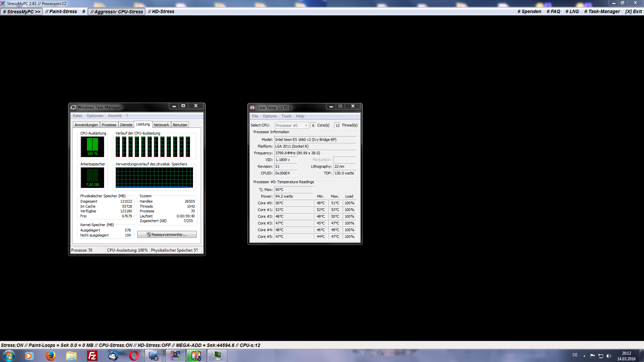Open FileZilla from the taskbar
Screen dimensions: 644x362
[x=92, y=356]
